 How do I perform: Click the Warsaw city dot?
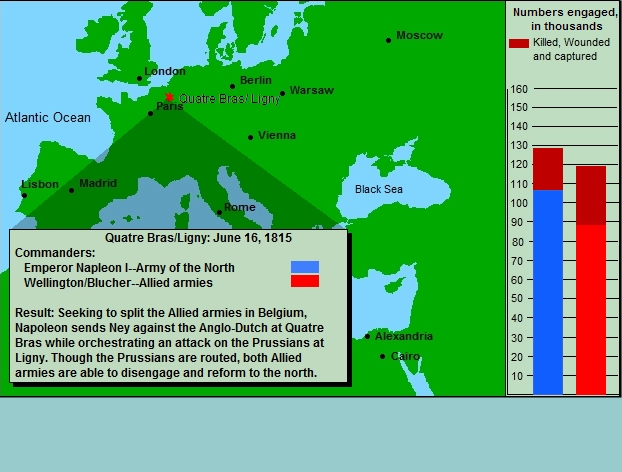(x=282, y=94)
